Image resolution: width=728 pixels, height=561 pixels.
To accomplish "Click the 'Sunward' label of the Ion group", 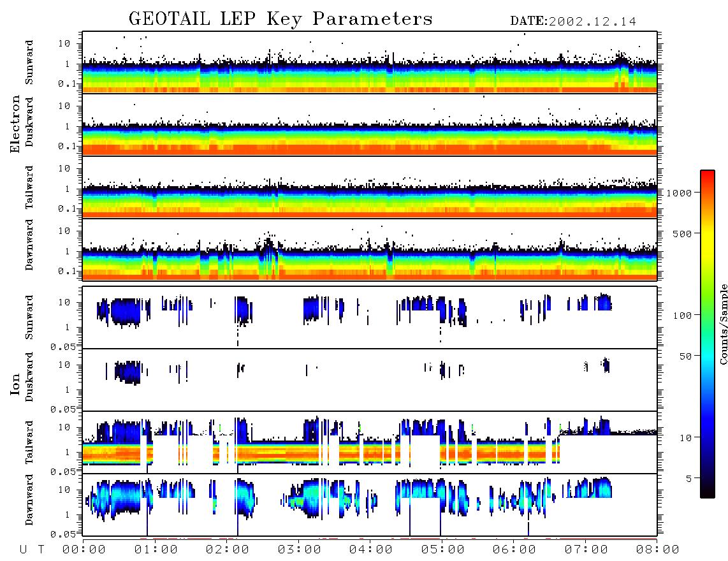I will (x=29, y=317).
